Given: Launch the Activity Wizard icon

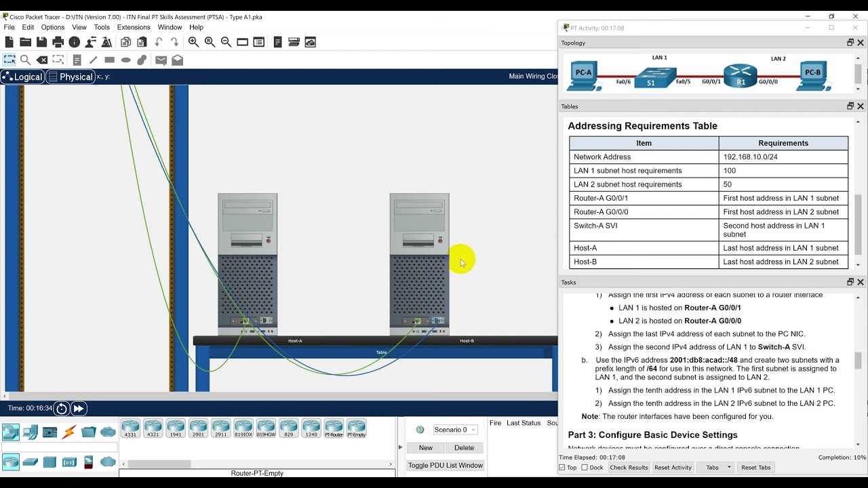Looking at the screenshot, I should pyautogui.click(x=91, y=42).
